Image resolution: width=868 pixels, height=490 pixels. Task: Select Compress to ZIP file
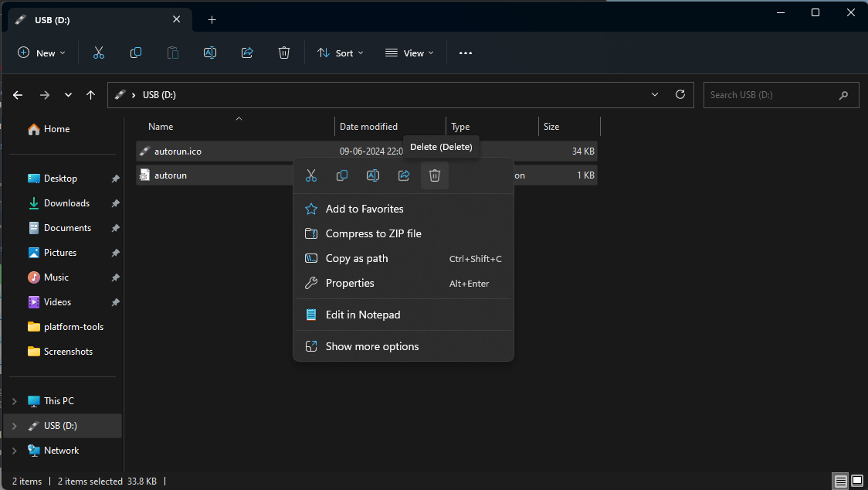tap(373, 233)
